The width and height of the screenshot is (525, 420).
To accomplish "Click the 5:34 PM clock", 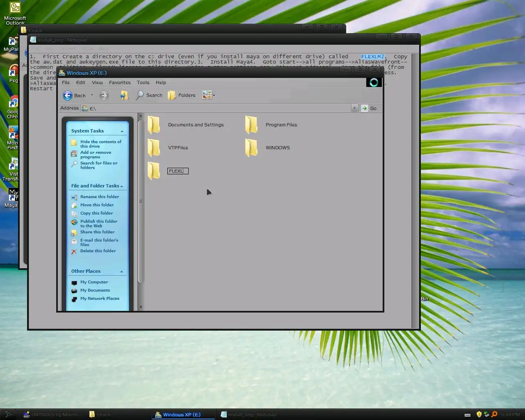I will 510,415.
